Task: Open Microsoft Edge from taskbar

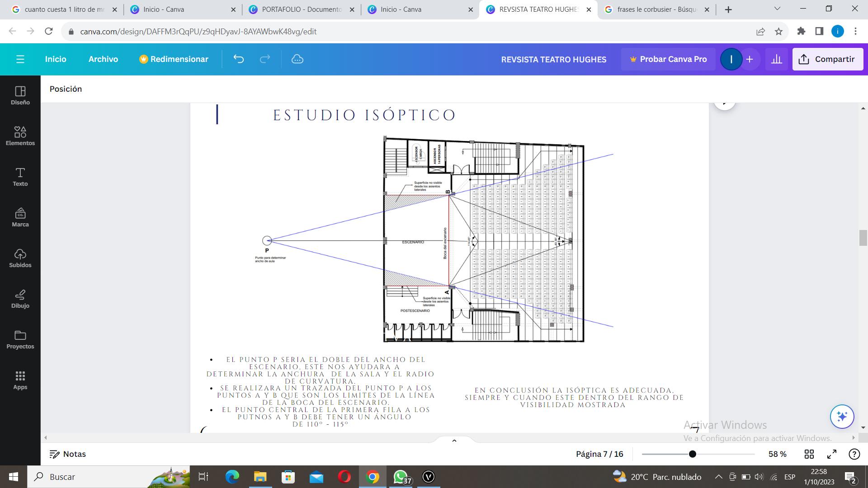Action: (232, 477)
